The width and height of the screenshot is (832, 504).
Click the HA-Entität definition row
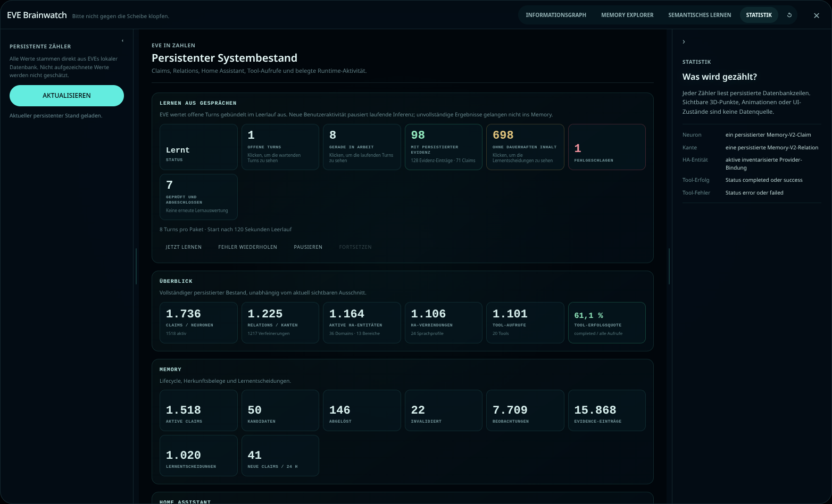click(752, 164)
